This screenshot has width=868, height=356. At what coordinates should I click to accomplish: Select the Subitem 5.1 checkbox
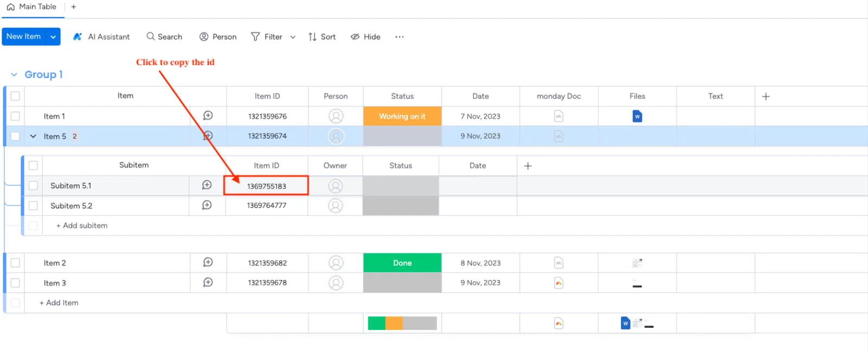point(33,186)
